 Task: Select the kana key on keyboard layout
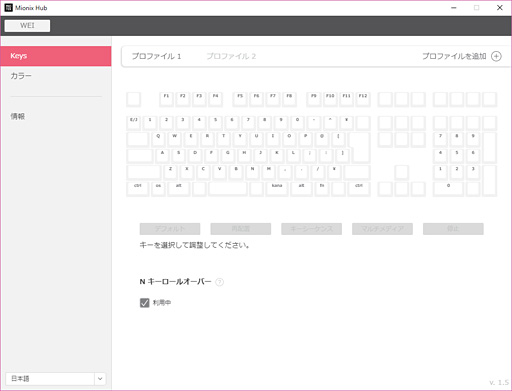pos(277,189)
